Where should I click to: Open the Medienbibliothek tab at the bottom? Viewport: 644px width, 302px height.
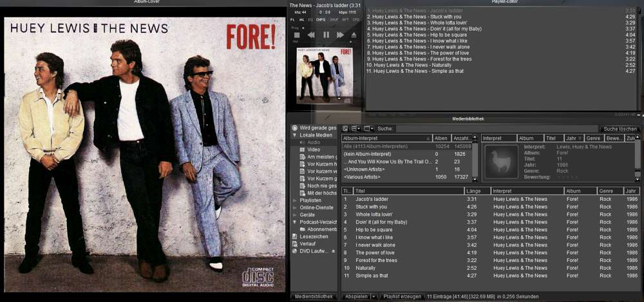pos(313,297)
